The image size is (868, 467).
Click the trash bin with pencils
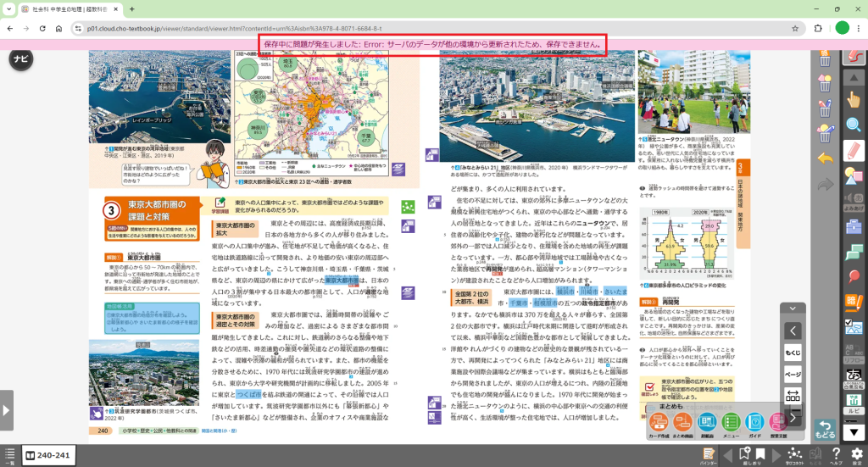[825, 108]
